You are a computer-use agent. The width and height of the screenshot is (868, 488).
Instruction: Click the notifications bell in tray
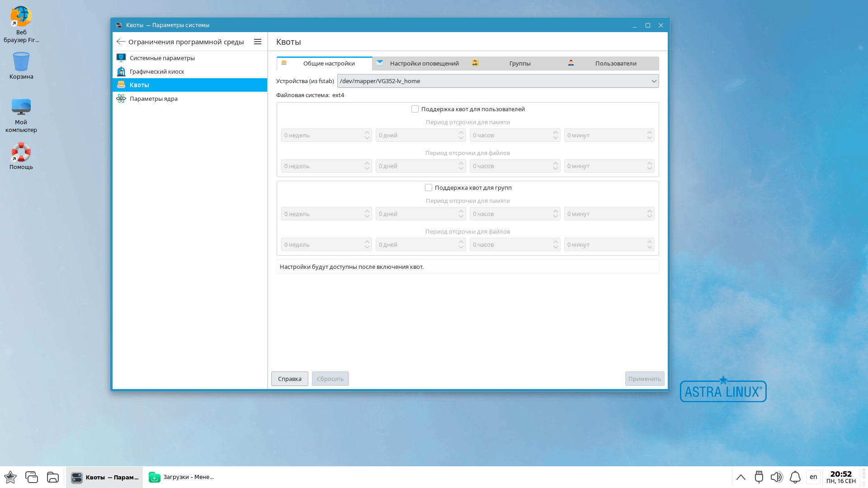click(795, 477)
